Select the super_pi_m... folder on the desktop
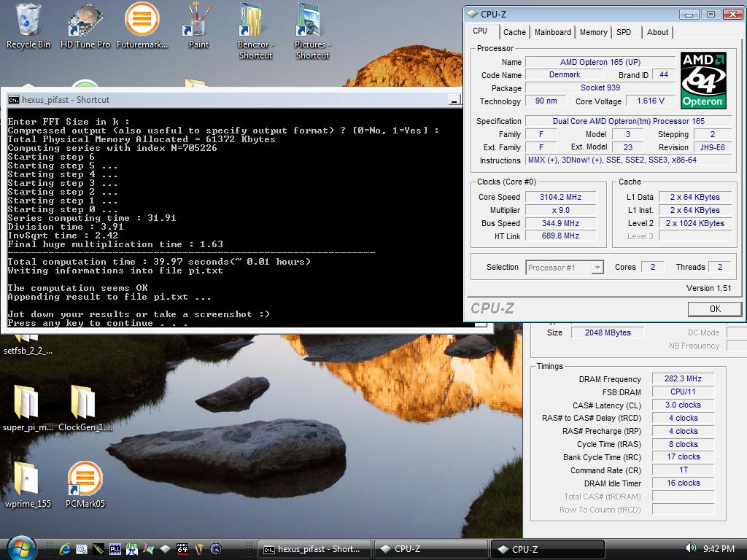The width and height of the screenshot is (747, 560). (28, 408)
